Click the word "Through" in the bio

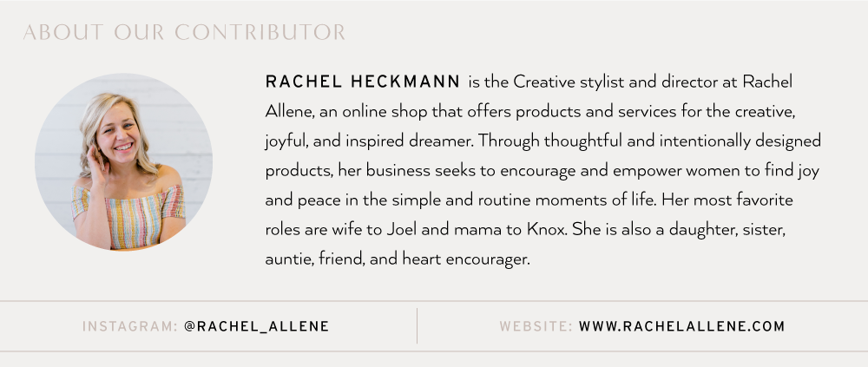point(509,141)
